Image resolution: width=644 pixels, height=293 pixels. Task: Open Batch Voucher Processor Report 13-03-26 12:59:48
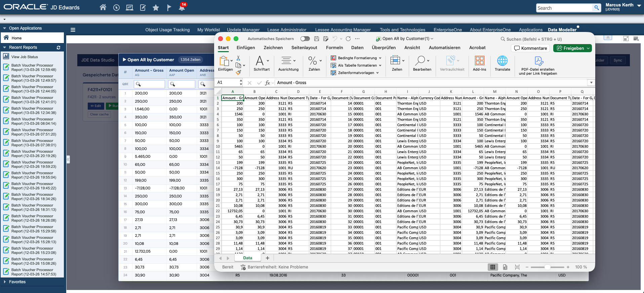tap(34, 68)
